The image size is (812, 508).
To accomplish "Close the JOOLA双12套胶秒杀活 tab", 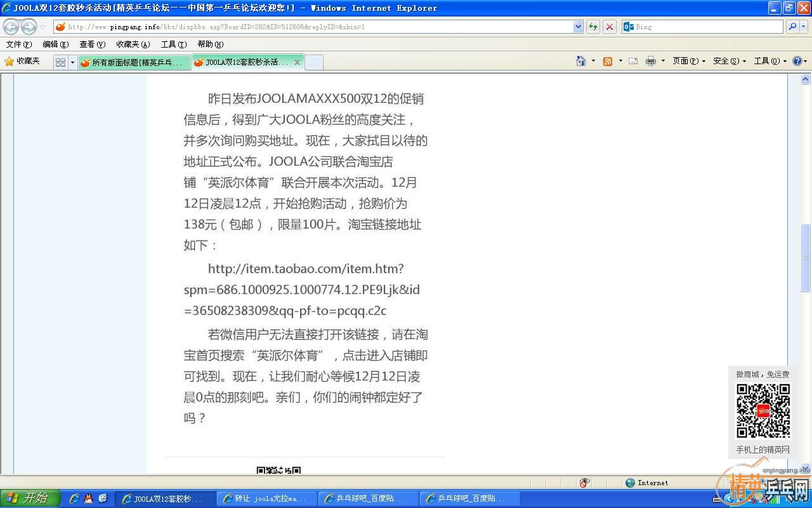I will point(297,62).
